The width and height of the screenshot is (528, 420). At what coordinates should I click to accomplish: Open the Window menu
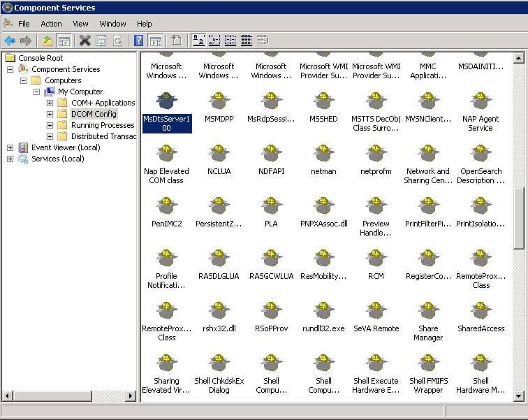[112, 24]
